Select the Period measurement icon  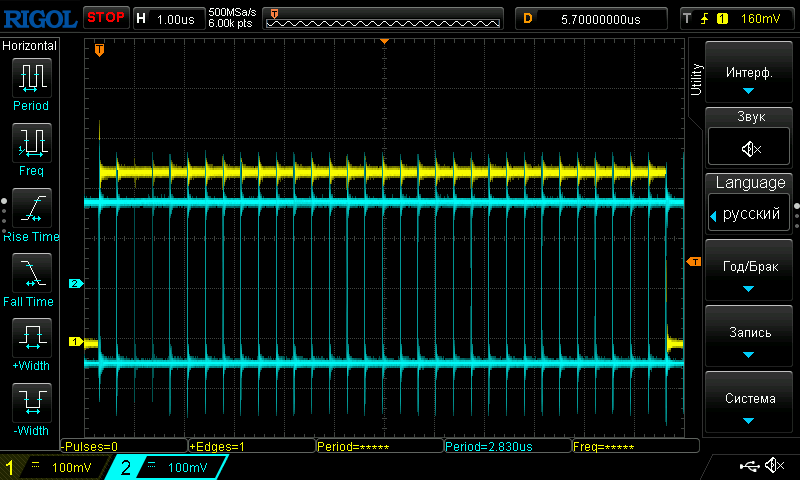tap(30, 77)
